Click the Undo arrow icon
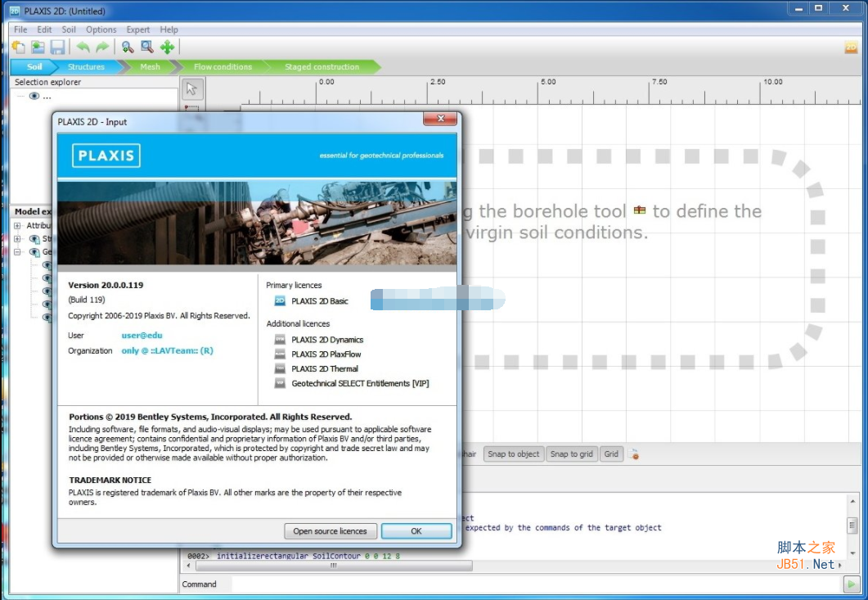868x600 pixels. tap(83, 47)
